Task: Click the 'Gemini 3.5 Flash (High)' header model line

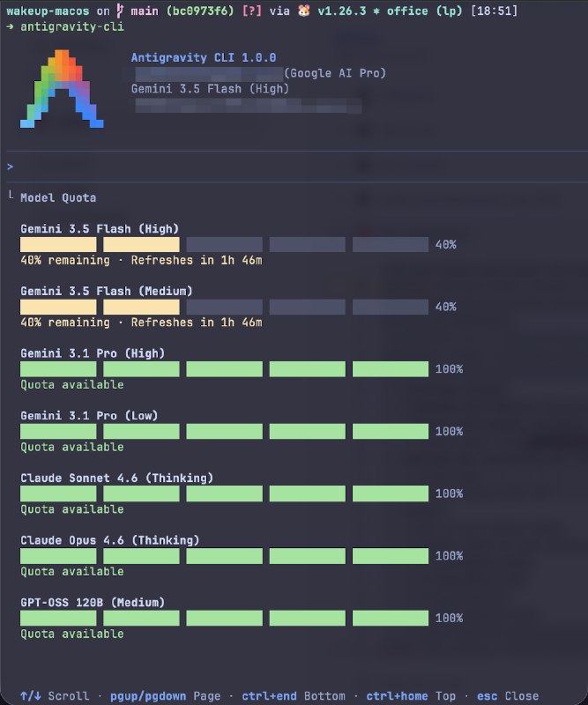Action: [x=210, y=89]
